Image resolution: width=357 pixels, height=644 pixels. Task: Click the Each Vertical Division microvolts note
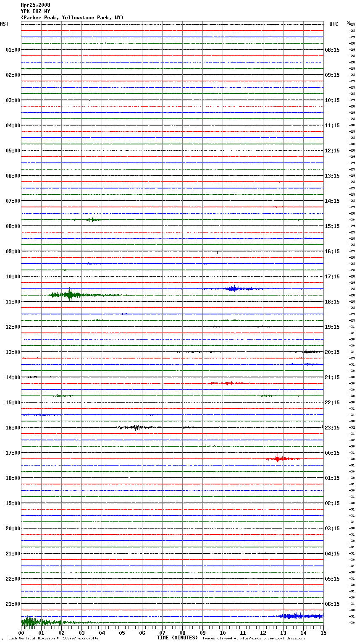coord(53,639)
